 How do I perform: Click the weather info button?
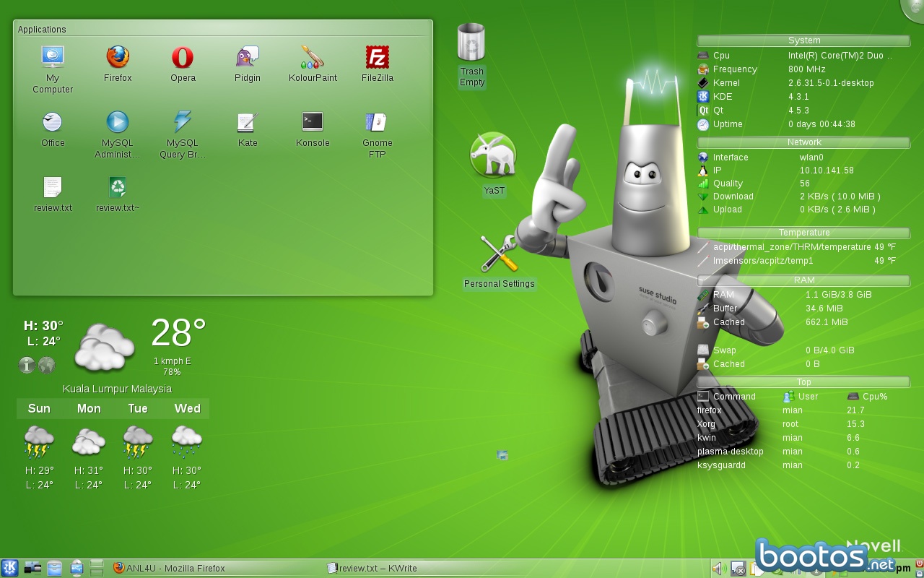pos(27,366)
